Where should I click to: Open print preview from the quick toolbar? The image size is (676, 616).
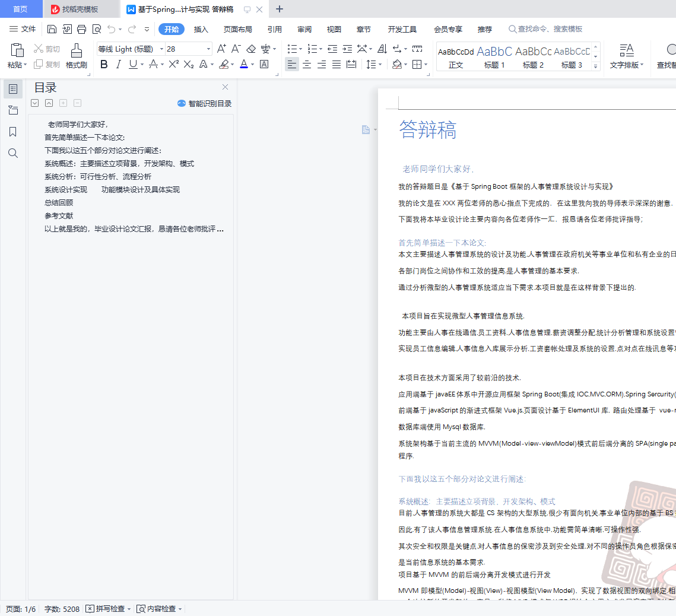pos(97,29)
